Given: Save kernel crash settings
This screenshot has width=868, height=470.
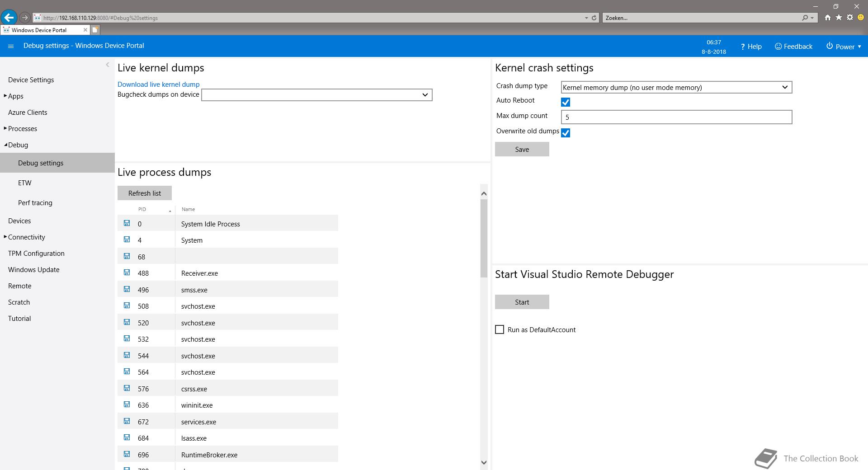Looking at the screenshot, I should pos(522,149).
